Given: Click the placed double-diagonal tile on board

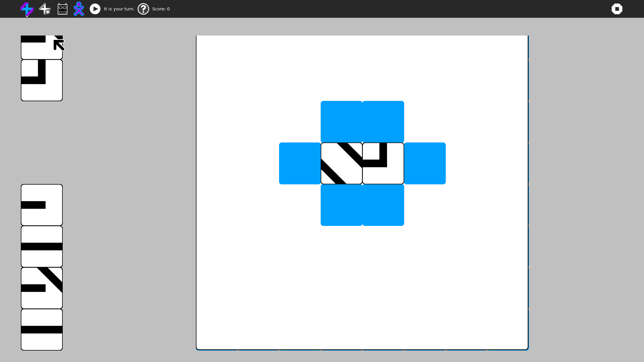Looking at the screenshot, I should pyautogui.click(x=341, y=163).
